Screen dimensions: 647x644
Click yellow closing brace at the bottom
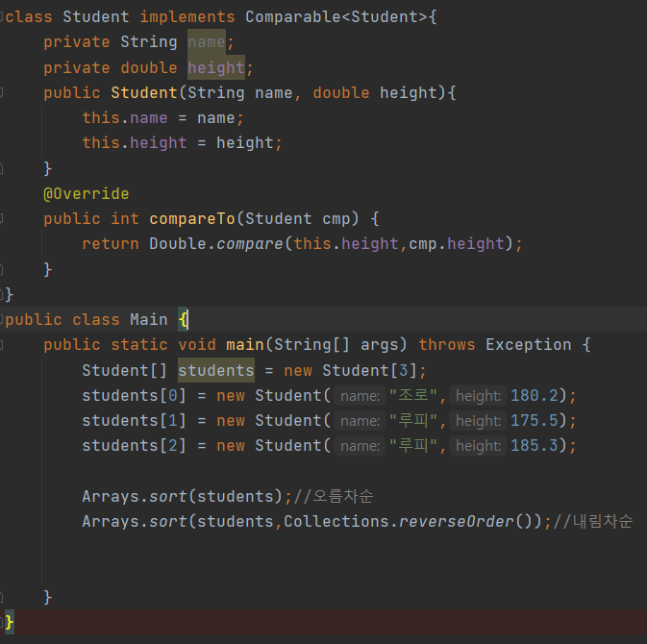tap(9, 622)
